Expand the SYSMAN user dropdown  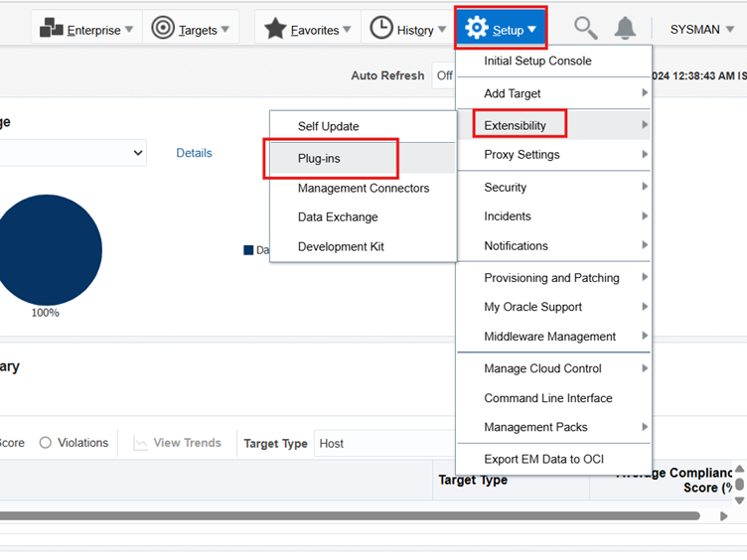[x=701, y=30]
